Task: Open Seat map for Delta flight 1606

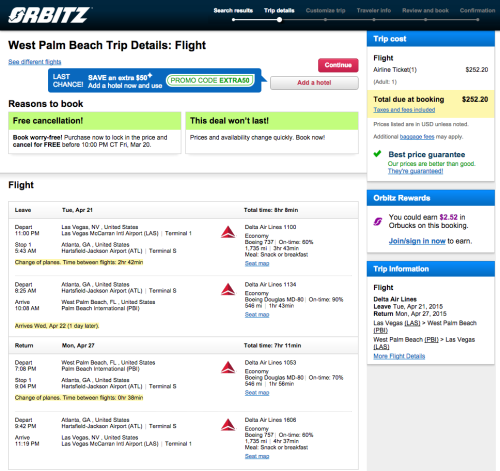Action: [257, 456]
